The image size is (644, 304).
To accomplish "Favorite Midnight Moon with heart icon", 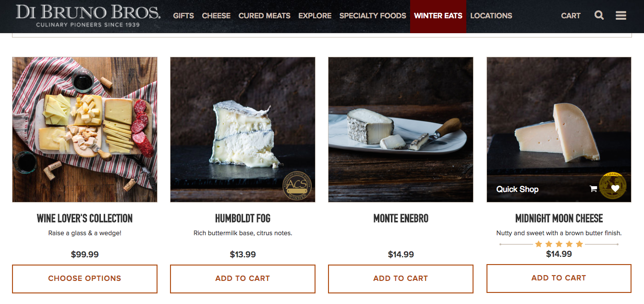I will [615, 189].
